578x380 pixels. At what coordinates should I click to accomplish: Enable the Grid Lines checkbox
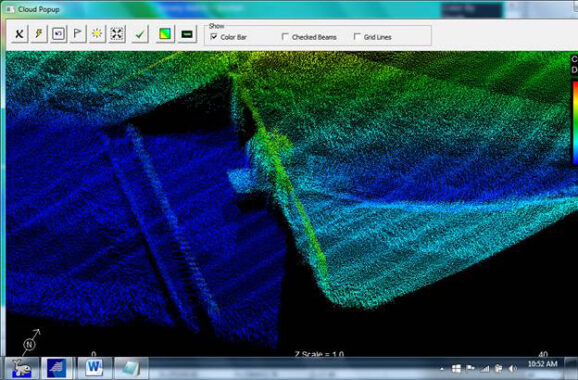coord(357,36)
